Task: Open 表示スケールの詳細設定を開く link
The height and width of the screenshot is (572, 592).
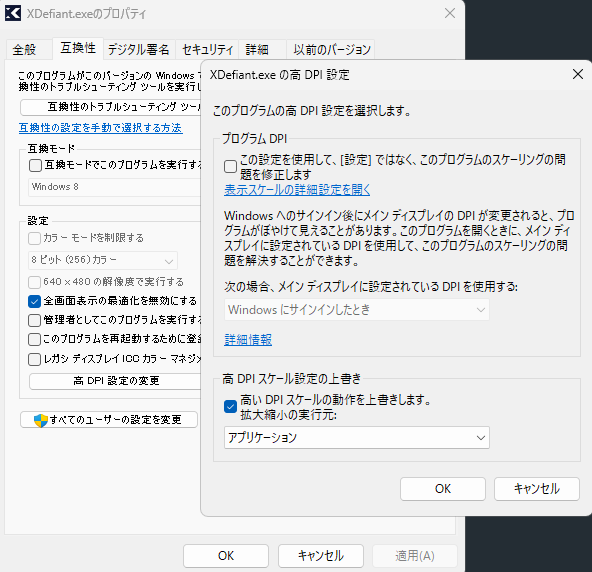Action: coord(297,190)
